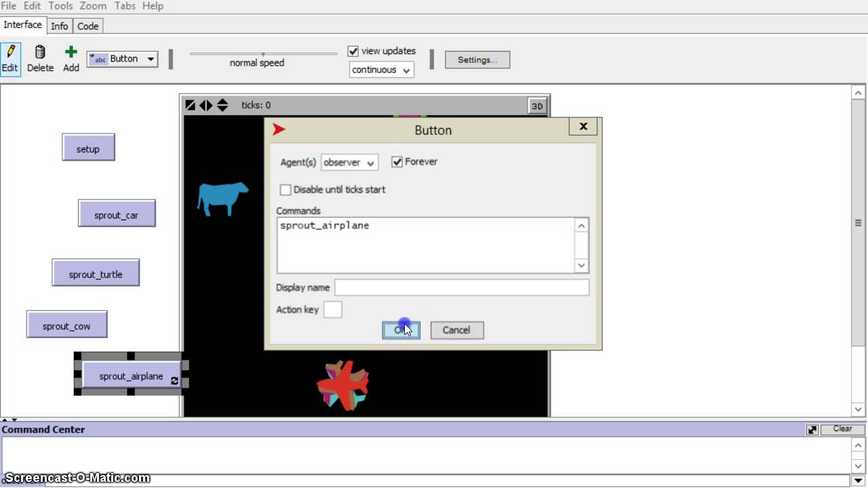Click the sprout_cow button
The width and height of the screenshot is (868, 488).
66,325
